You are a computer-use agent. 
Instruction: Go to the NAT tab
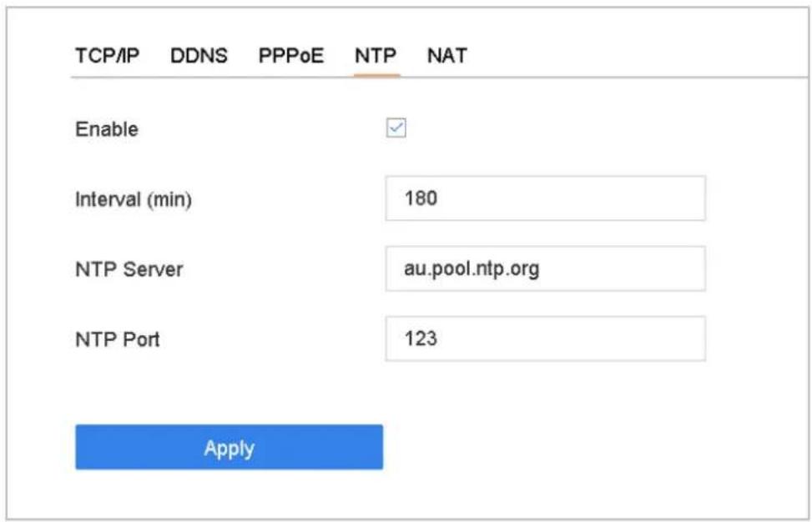[447, 55]
